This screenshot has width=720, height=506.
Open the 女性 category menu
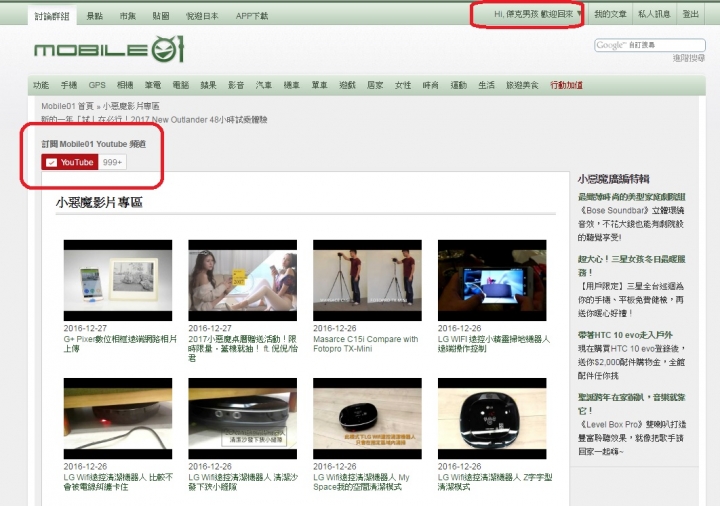click(x=403, y=85)
